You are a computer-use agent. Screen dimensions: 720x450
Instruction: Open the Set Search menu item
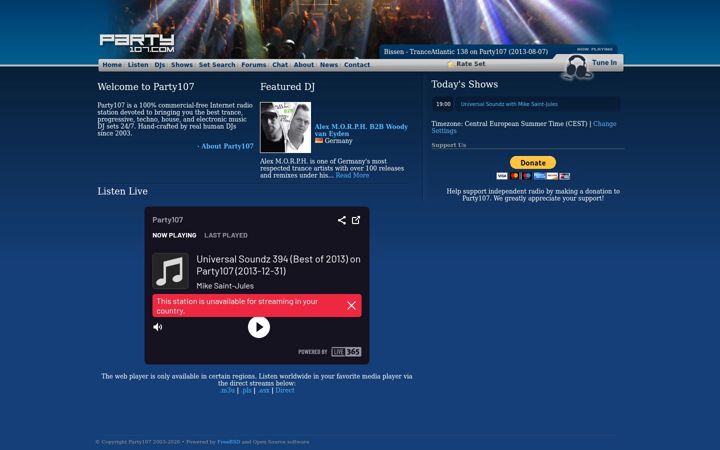(217, 65)
